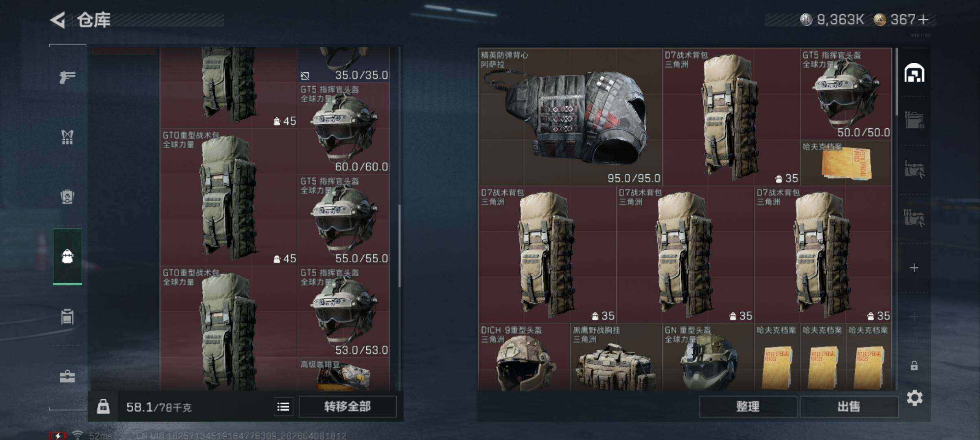The image size is (980, 440).
Task: Select the backpack category icon in sidebar
Action: 67,197
